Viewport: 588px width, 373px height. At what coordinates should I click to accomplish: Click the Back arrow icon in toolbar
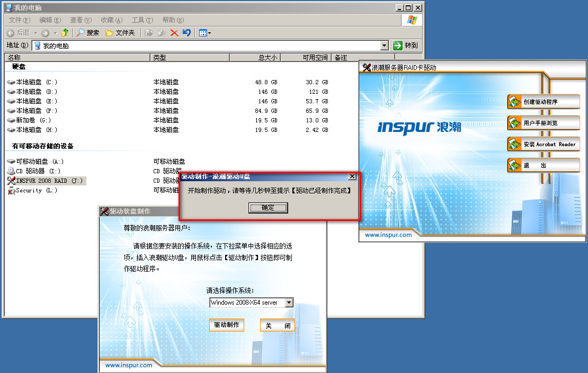(x=11, y=33)
